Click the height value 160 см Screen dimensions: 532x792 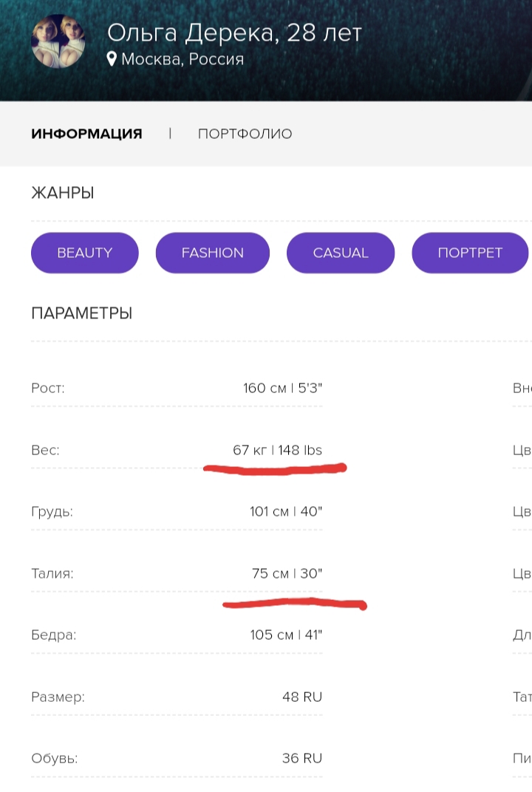coord(264,388)
